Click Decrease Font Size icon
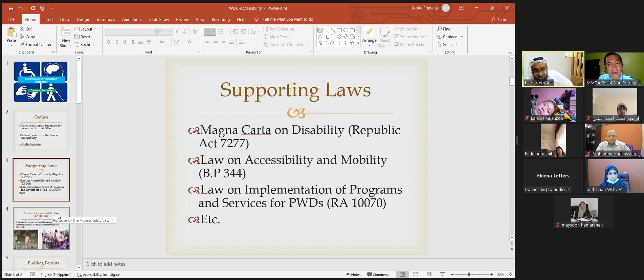The height and width of the screenshot is (280, 644). (x=185, y=32)
